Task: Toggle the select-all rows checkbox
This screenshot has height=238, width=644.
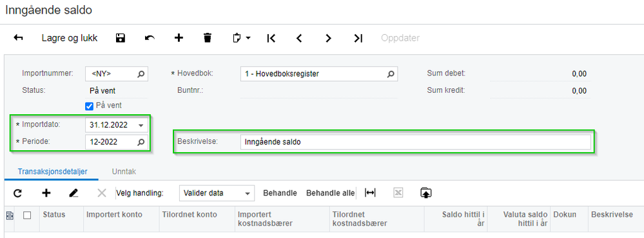Action: 27,215
